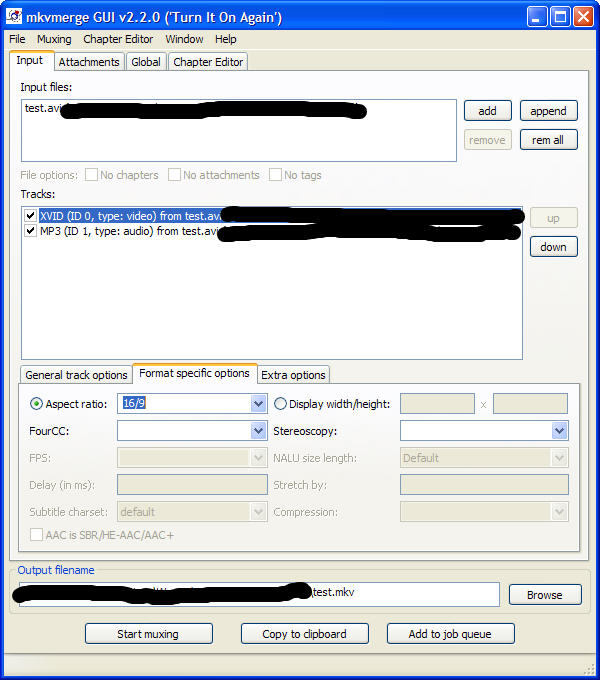The height and width of the screenshot is (680, 600).
Task: Click the rem all button
Action: point(548,140)
